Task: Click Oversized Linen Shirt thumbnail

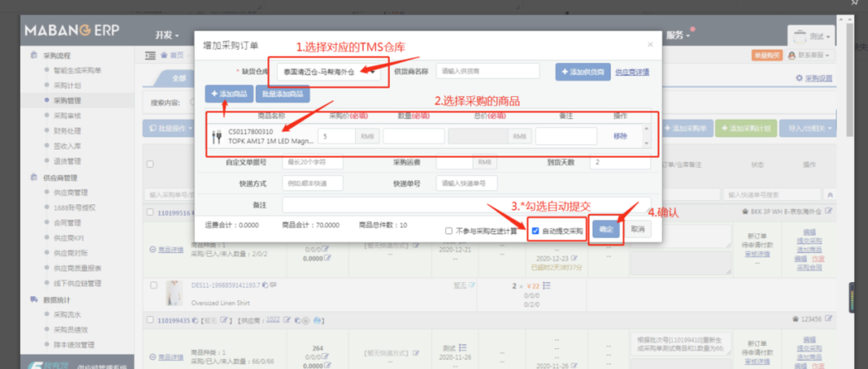Action: (175, 293)
